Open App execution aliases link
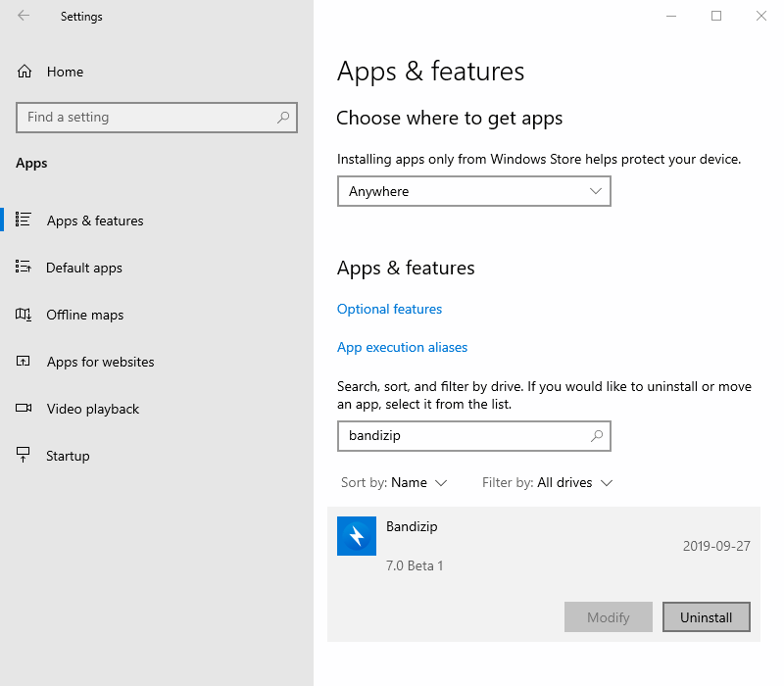 click(x=402, y=347)
